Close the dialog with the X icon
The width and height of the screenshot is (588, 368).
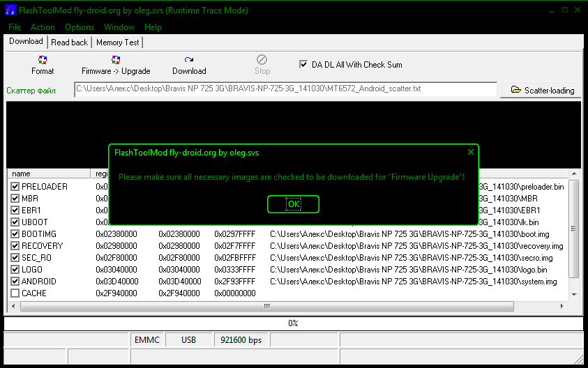[472, 151]
